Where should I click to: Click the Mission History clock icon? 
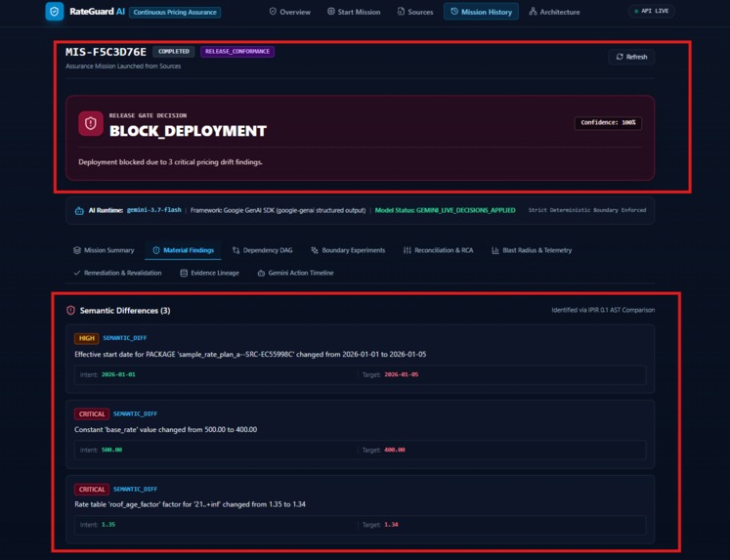[454, 11]
